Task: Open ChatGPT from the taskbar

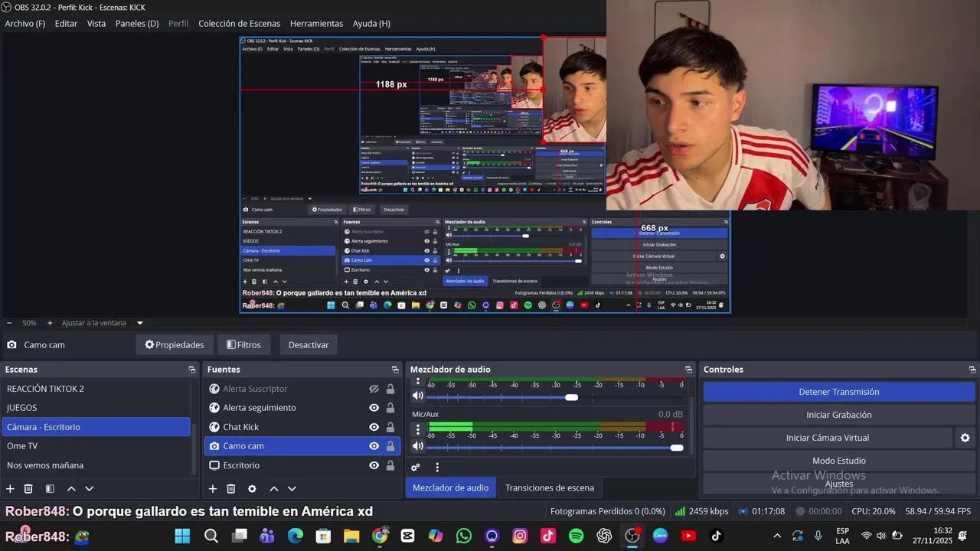Action: pos(604,536)
